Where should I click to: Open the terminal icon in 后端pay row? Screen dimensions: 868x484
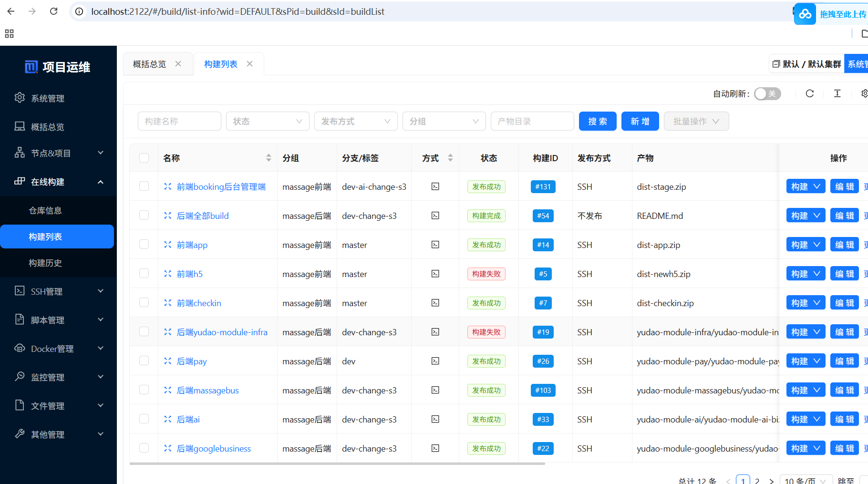click(435, 361)
